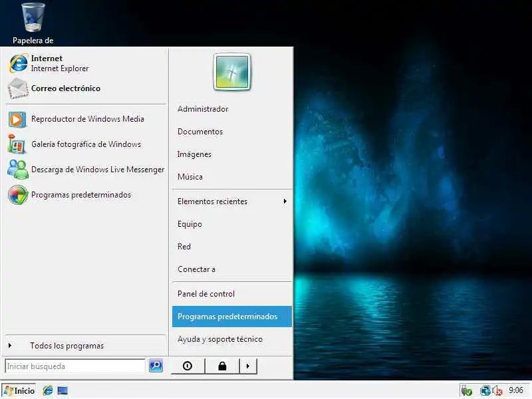Click the power button in Start menu
This screenshot has width=532, height=399.
pyautogui.click(x=188, y=366)
